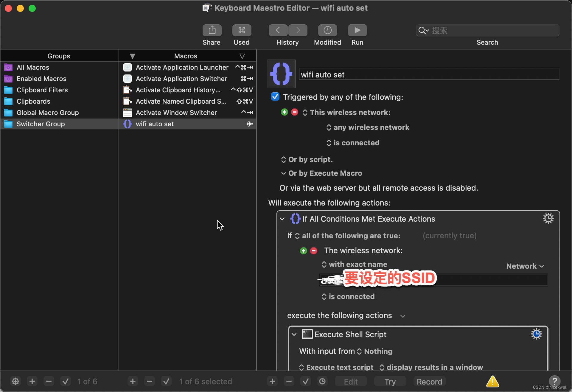Delete the selected macro group
The height and width of the screenshot is (392, 572).
(x=49, y=381)
